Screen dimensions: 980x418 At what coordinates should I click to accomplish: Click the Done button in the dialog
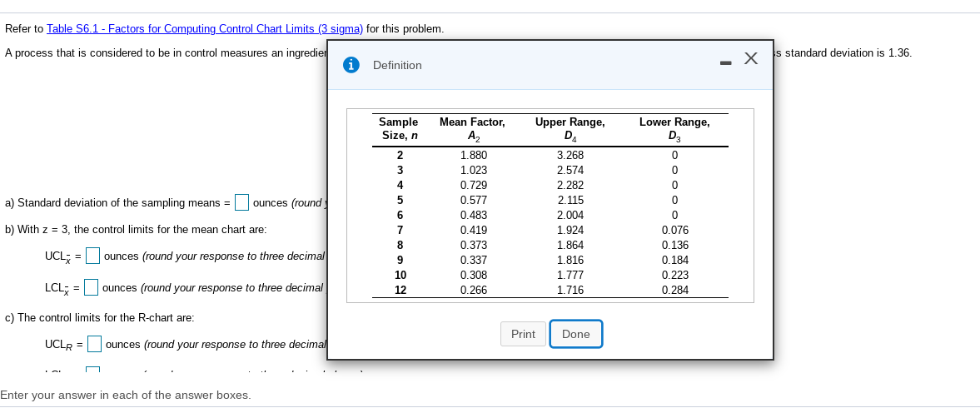coord(575,334)
